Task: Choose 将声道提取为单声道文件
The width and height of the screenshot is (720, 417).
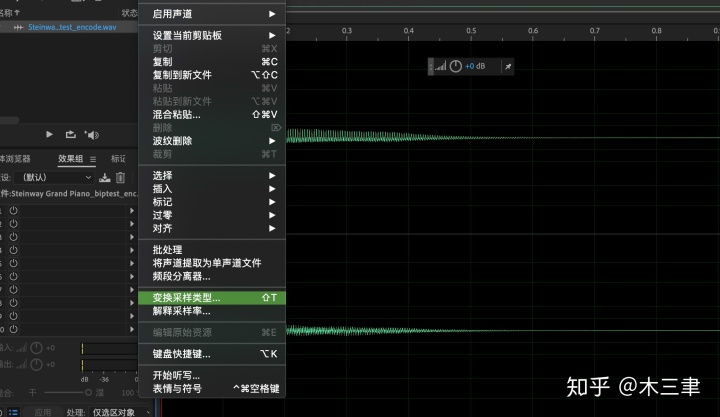Action: [212, 263]
